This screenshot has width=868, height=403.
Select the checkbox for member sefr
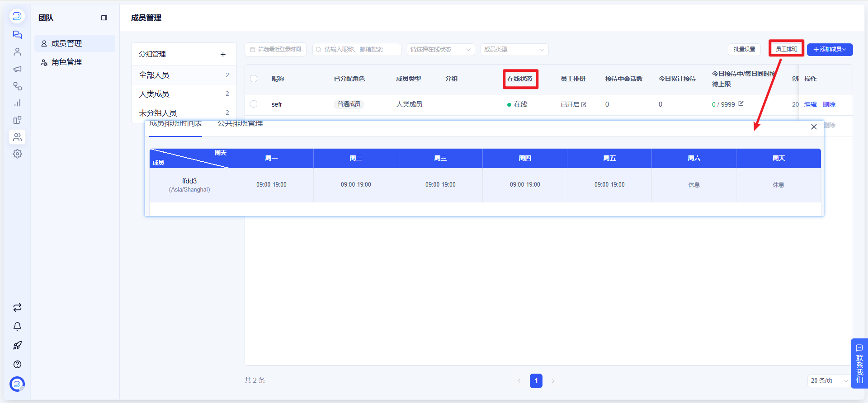254,104
